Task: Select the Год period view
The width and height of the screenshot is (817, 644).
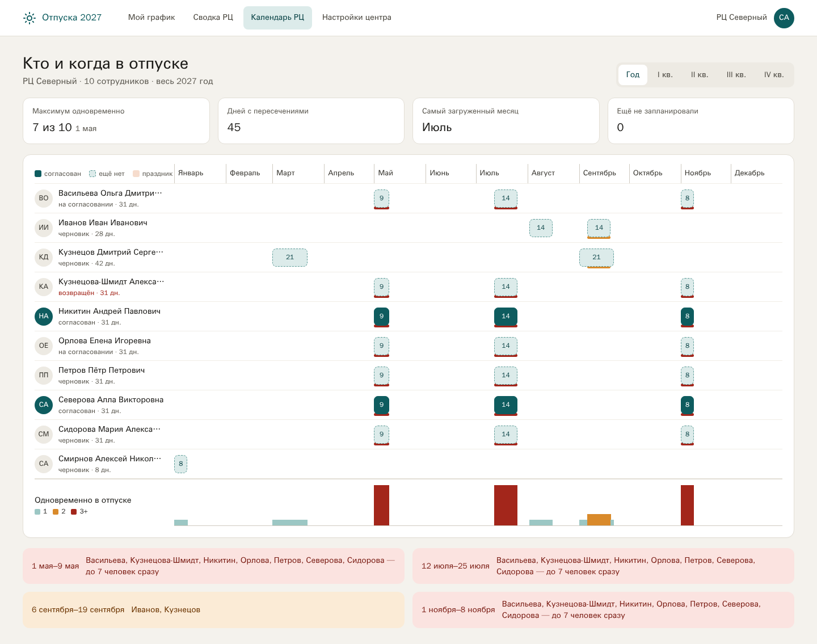Action: 633,75
